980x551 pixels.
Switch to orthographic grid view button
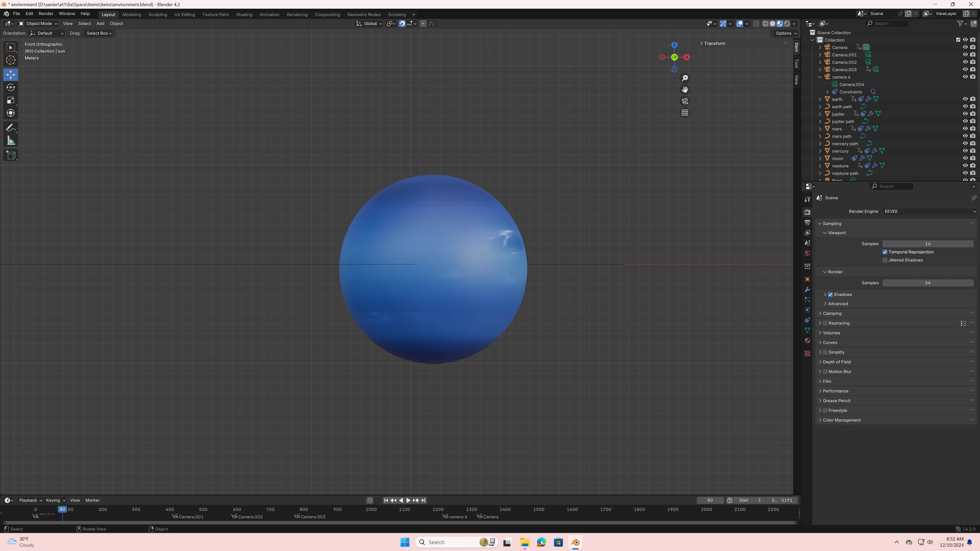pos(685,113)
